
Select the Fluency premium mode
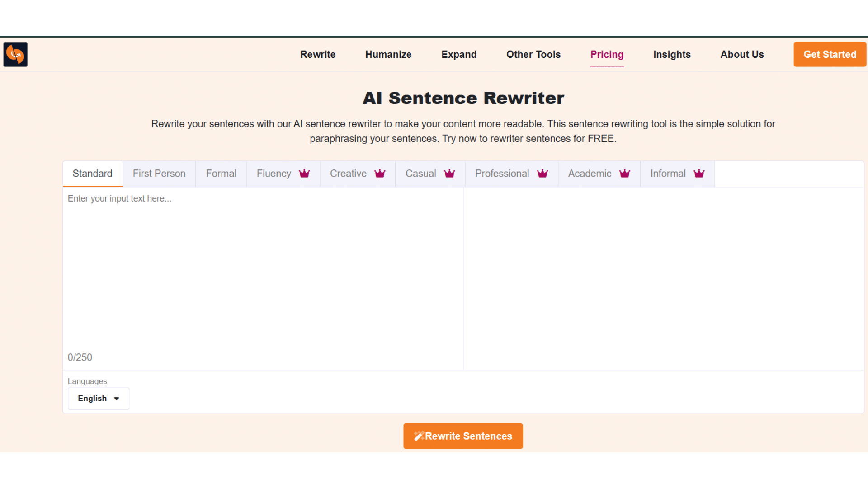(x=283, y=174)
